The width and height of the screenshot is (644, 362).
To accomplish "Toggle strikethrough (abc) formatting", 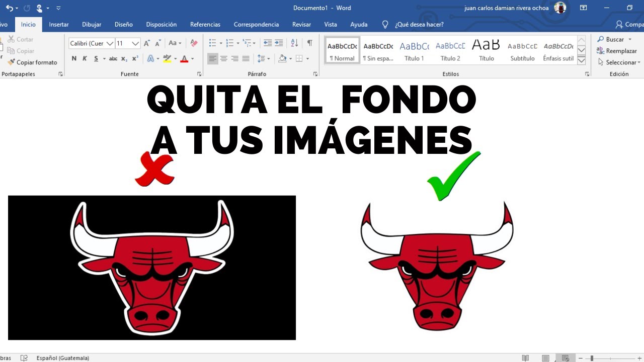I will [113, 59].
